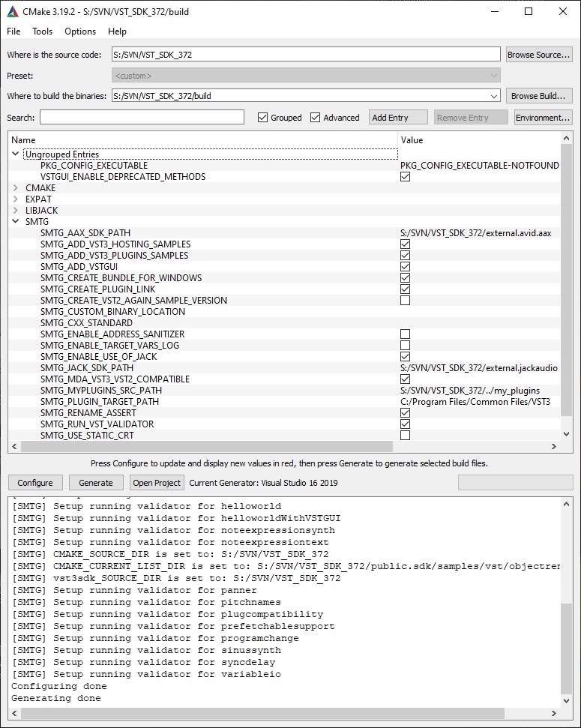Click the Configure button

35,483
